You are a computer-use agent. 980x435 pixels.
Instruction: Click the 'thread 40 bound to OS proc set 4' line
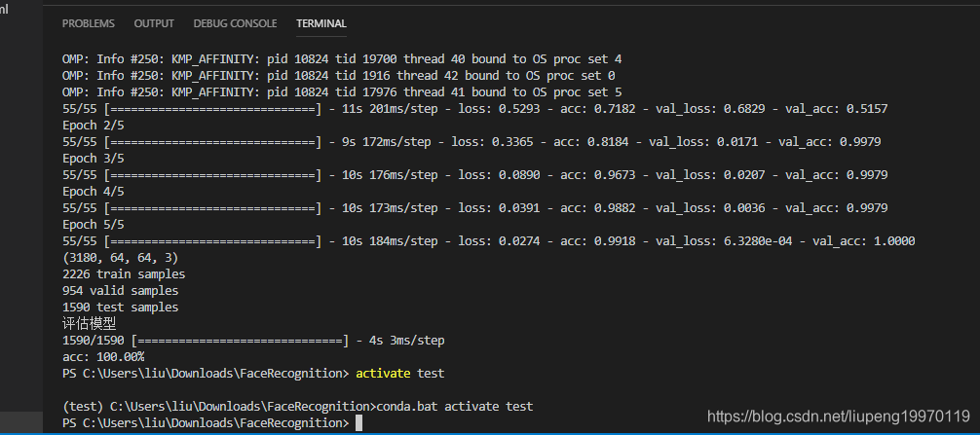(x=341, y=59)
